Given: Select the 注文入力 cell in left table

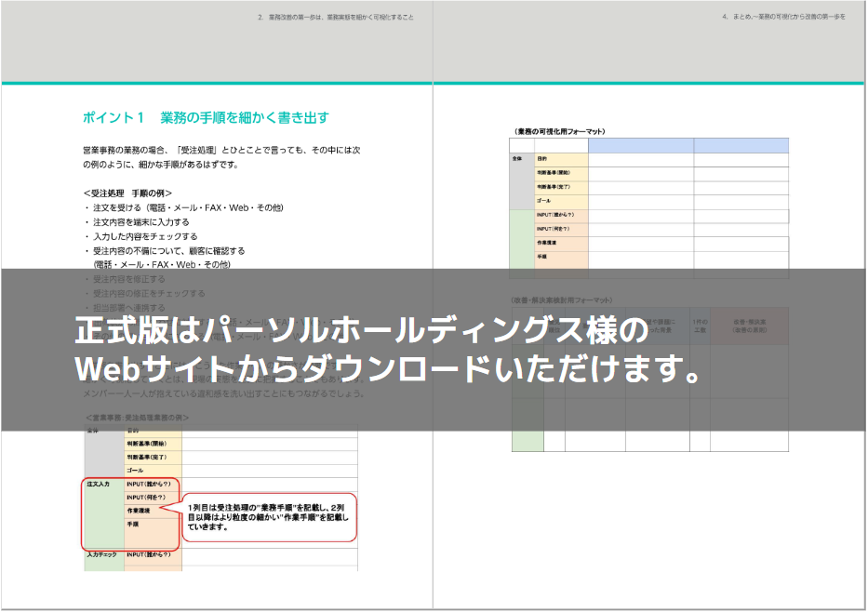Looking at the screenshot, I should (x=98, y=486).
